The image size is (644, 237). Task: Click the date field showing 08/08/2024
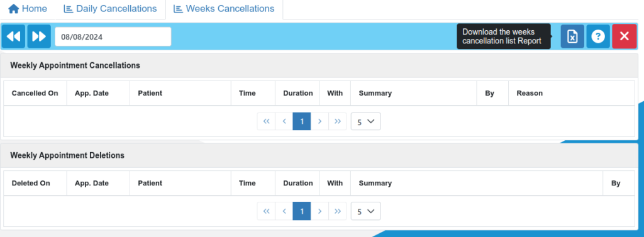coord(113,36)
